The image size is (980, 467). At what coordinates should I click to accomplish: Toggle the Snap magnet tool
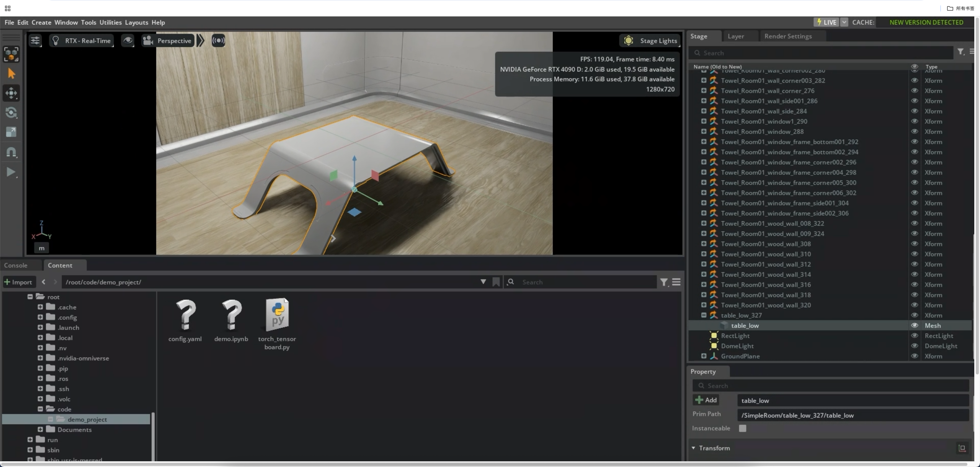11,152
